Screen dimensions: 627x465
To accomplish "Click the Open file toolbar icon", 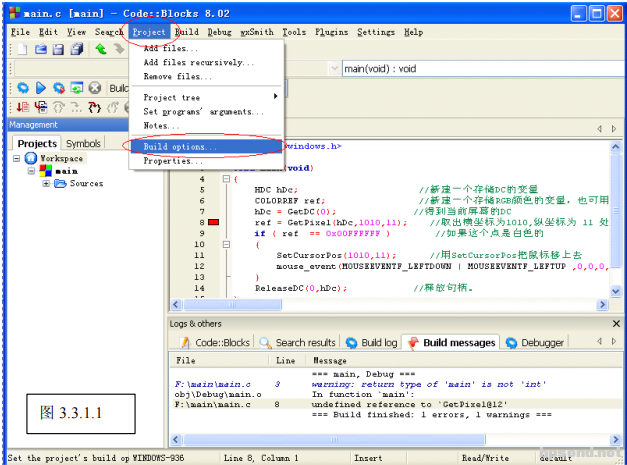I will 40,49.
